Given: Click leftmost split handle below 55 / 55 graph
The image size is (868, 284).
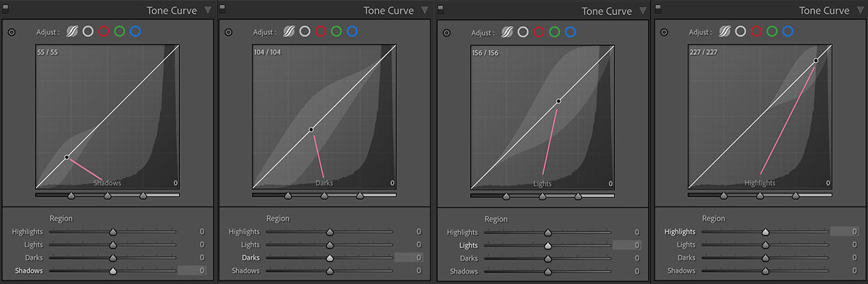Looking at the screenshot, I should point(71,196).
